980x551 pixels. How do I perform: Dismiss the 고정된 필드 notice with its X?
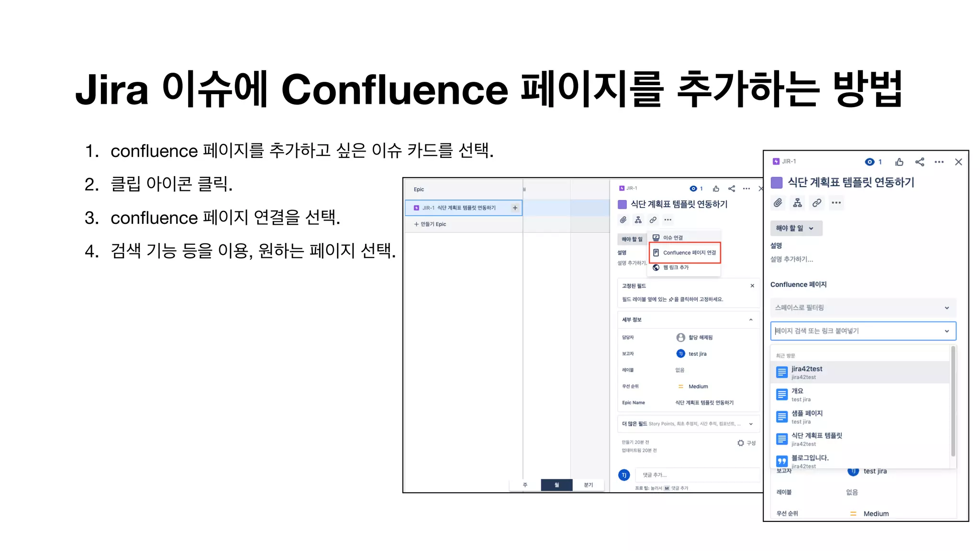coord(752,286)
